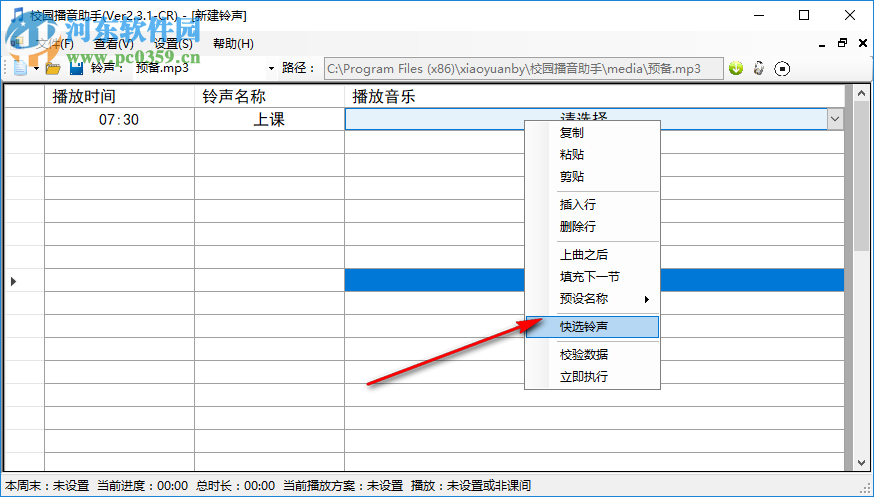Select 删除行 in the context menu

click(593, 227)
